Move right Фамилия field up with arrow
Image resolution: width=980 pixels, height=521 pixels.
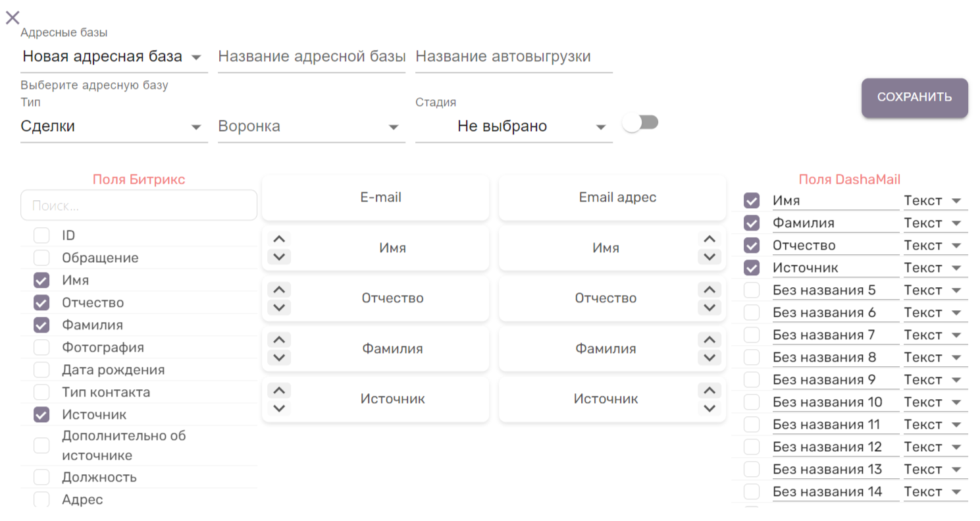click(708, 340)
